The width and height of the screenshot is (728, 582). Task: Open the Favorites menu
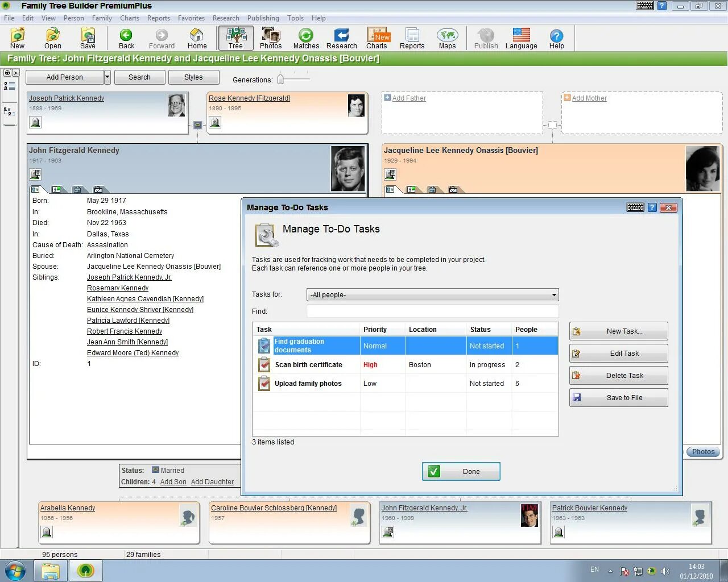click(191, 18)
